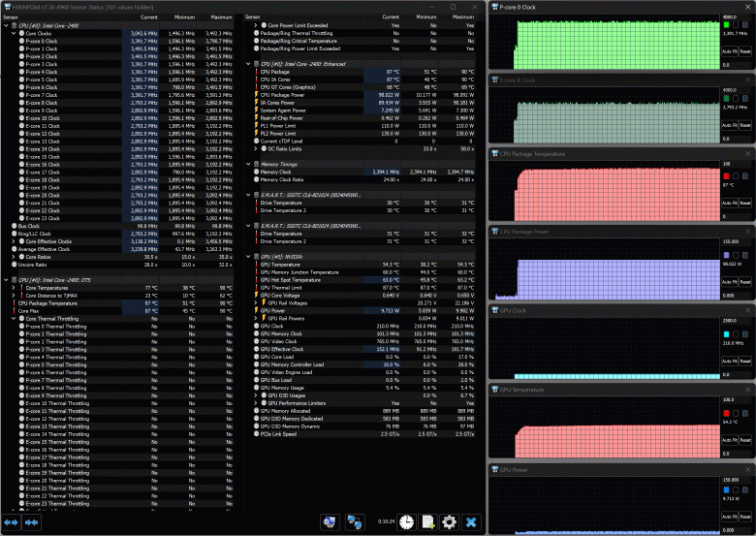Click Reset in GPU Power graph

(745, 517)
